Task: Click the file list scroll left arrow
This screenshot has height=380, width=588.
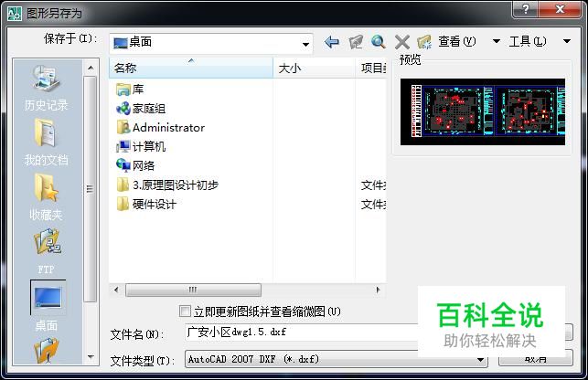Action: point(116,290)
